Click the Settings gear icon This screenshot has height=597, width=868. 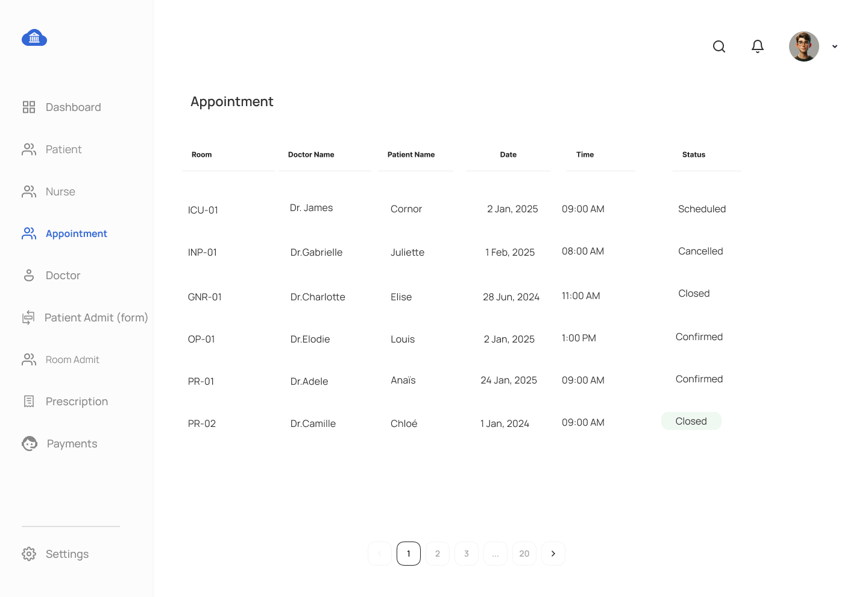29,554
